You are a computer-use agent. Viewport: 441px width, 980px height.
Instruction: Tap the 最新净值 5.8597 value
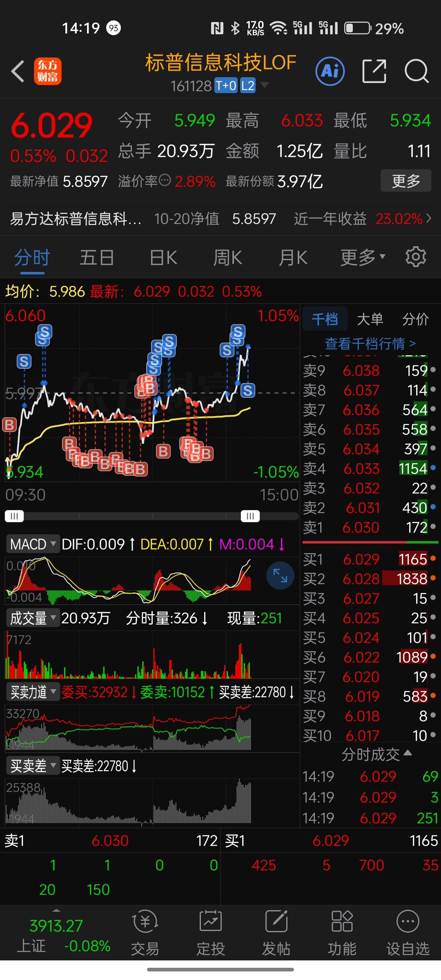tap(85, 181)
